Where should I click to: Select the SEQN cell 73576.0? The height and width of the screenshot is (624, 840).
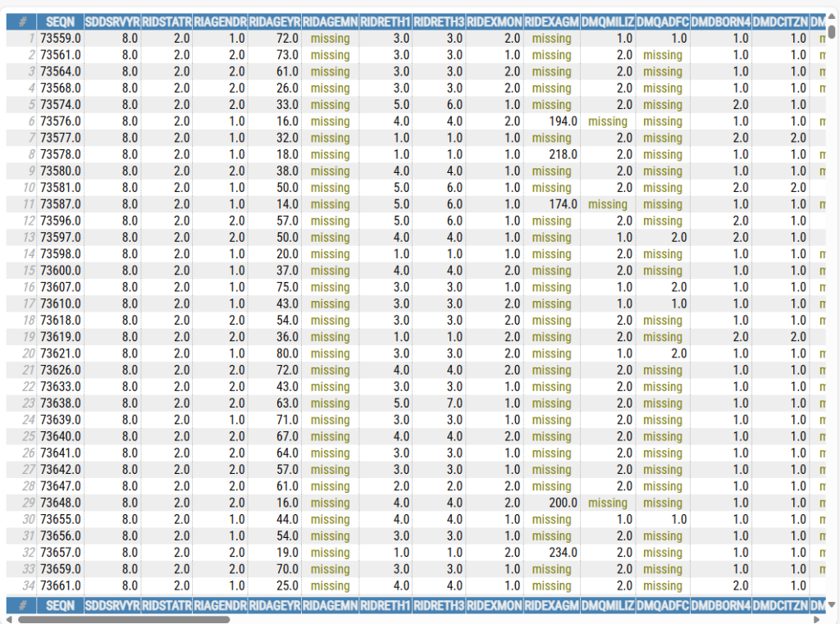pos(60,121)
